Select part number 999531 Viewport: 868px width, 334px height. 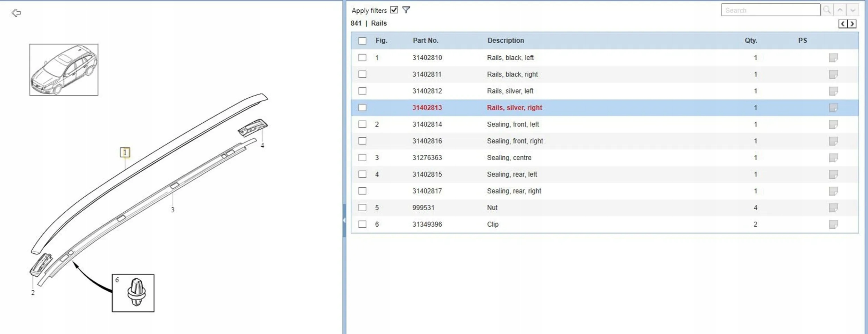423,208
